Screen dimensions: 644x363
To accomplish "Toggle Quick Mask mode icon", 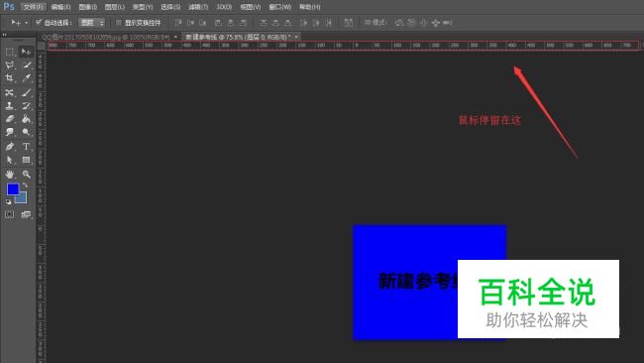I will coord(10,214).
